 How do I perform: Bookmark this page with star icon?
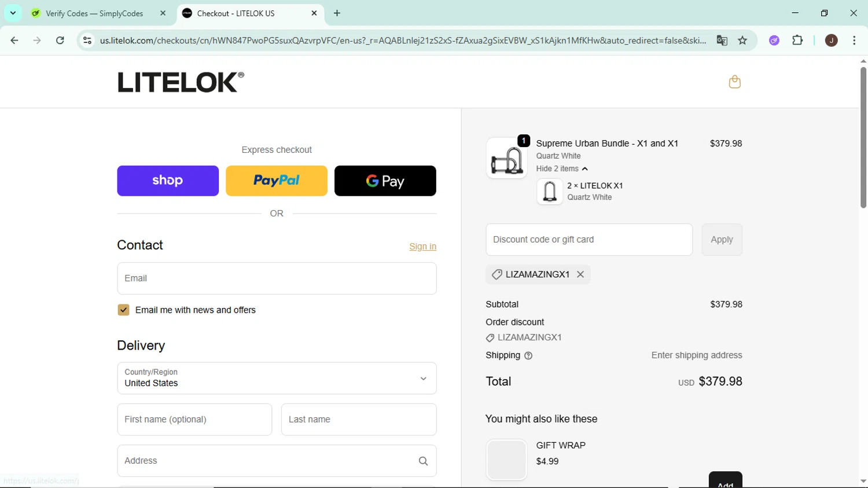[x=742, y=41]
